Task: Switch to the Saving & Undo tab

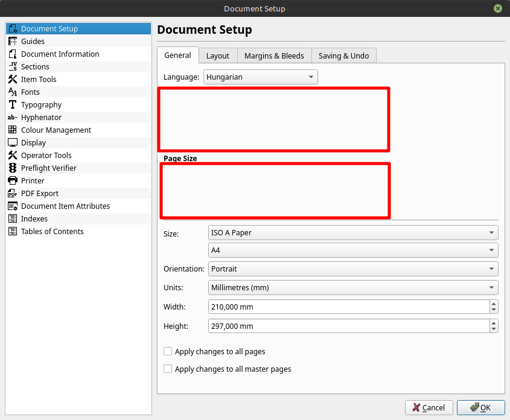Action: [343, 56]
